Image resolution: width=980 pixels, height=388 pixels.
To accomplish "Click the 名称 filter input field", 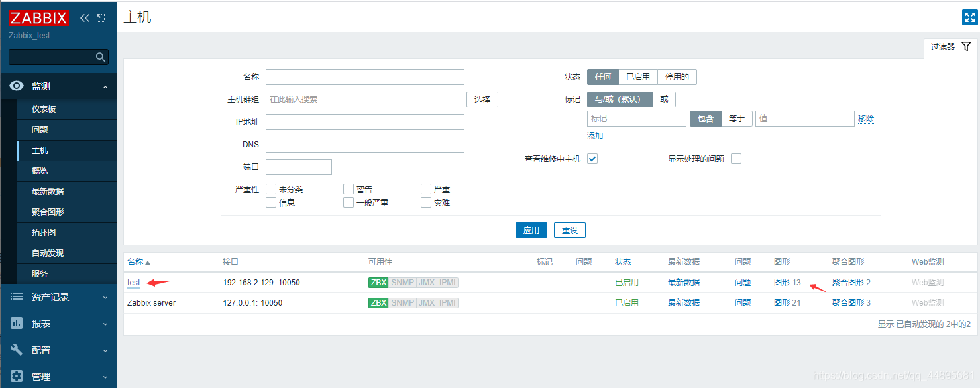I will point(365,77).
